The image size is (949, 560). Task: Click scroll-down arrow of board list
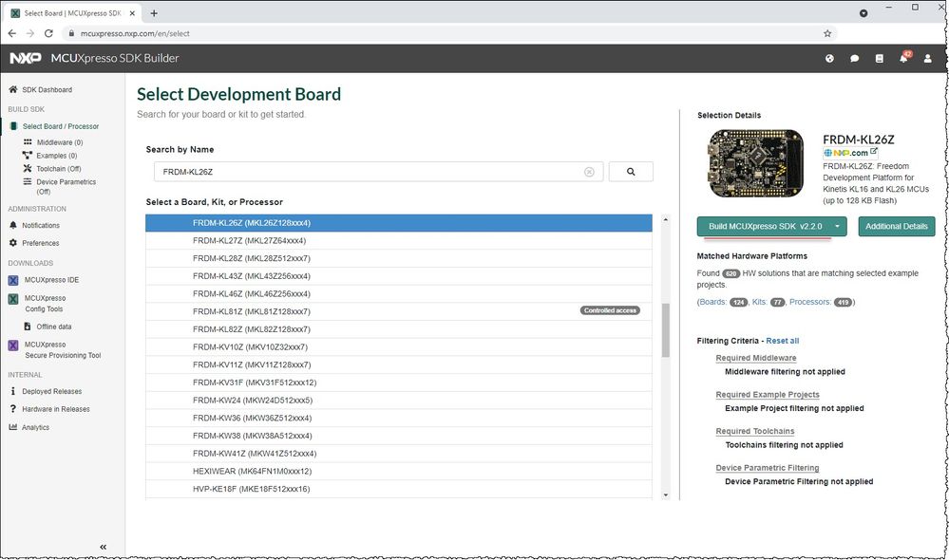point(666,495)
